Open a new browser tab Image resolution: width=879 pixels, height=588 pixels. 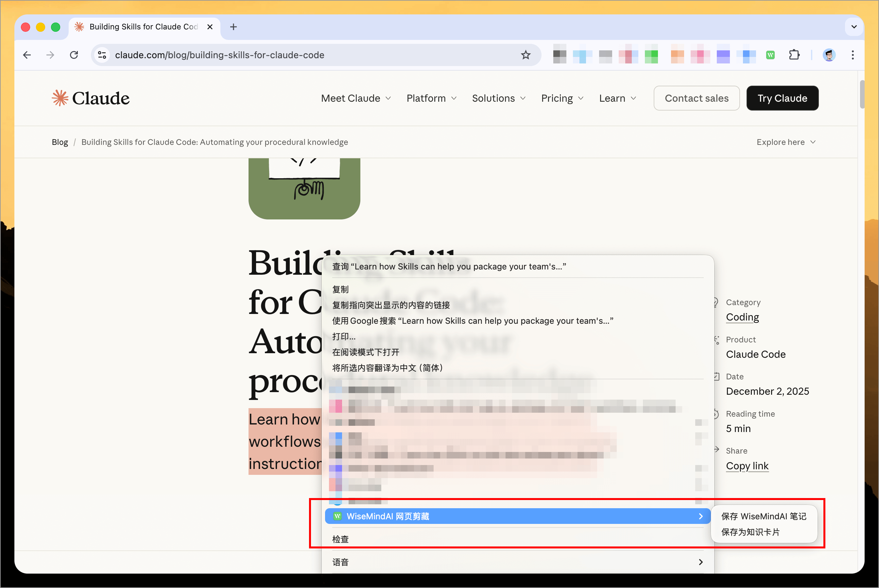[233, 27]
